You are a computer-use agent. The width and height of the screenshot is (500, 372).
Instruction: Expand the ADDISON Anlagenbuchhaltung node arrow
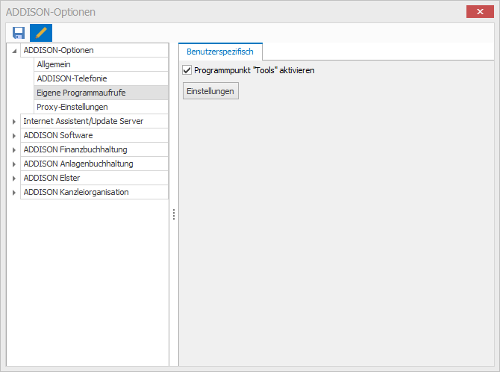pyautogui.click(x=14, y=164)
